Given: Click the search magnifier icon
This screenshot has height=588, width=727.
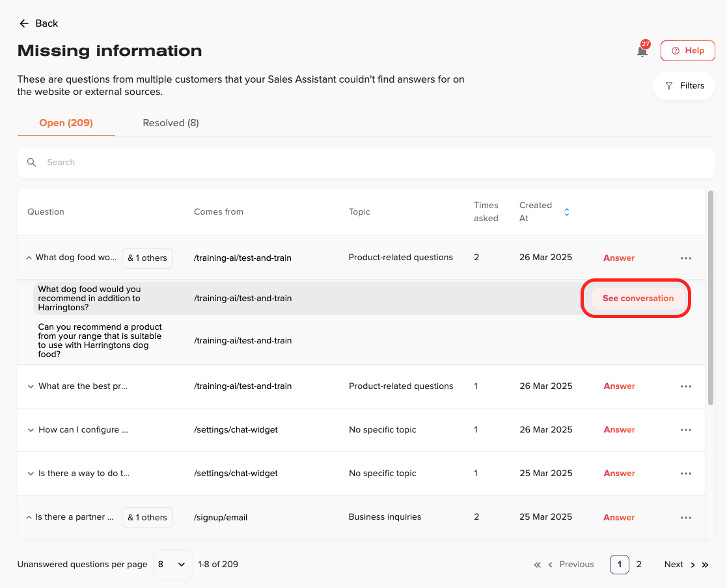Looking at the screenshot, I should tap(31, 162).
